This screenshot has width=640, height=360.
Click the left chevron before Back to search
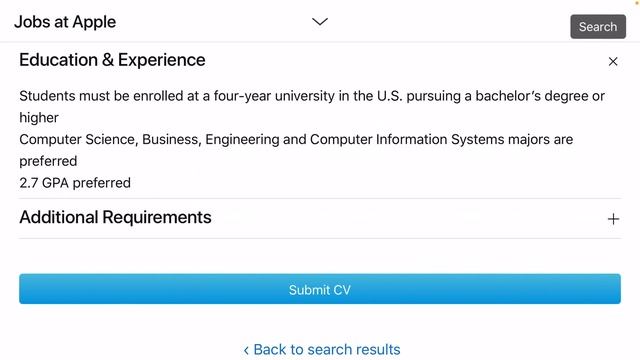point(246,350)
